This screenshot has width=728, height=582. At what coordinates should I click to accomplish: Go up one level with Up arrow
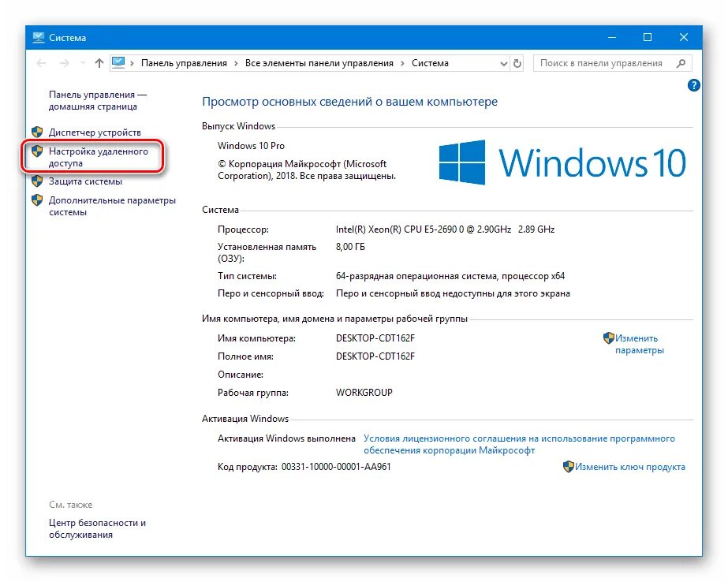[x=99, y=63]
